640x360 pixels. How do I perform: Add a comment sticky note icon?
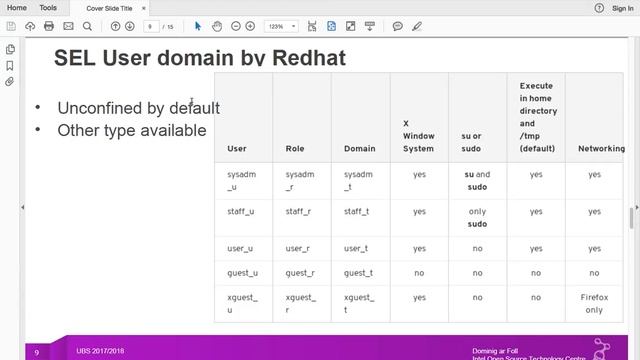click(397, 27)
